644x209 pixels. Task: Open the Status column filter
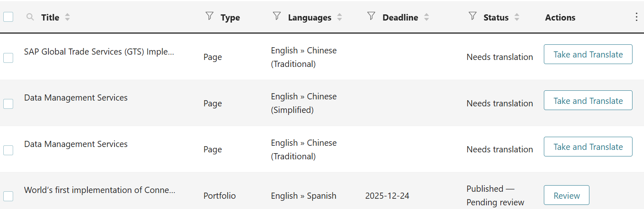tap(472, 16)
